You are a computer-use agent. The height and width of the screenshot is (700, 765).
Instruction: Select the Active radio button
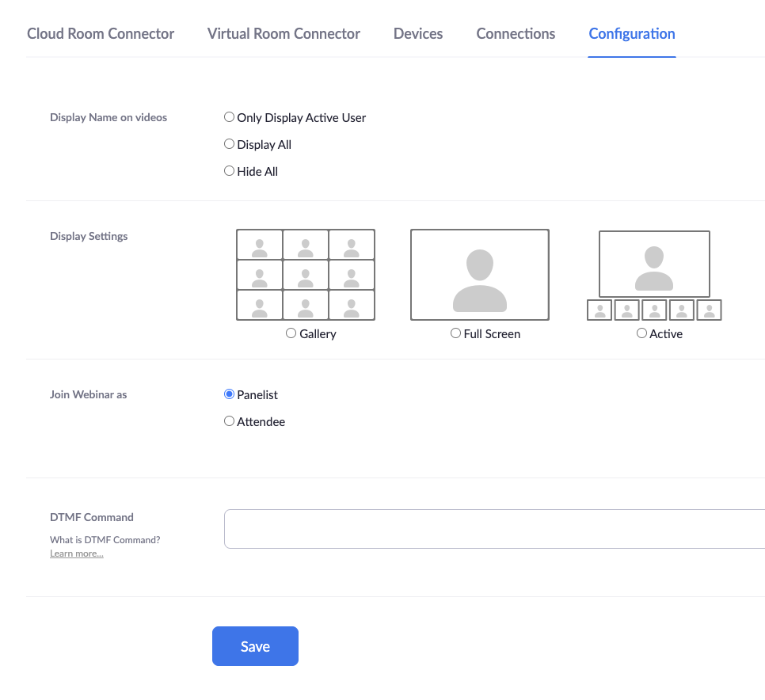point(641,333)
